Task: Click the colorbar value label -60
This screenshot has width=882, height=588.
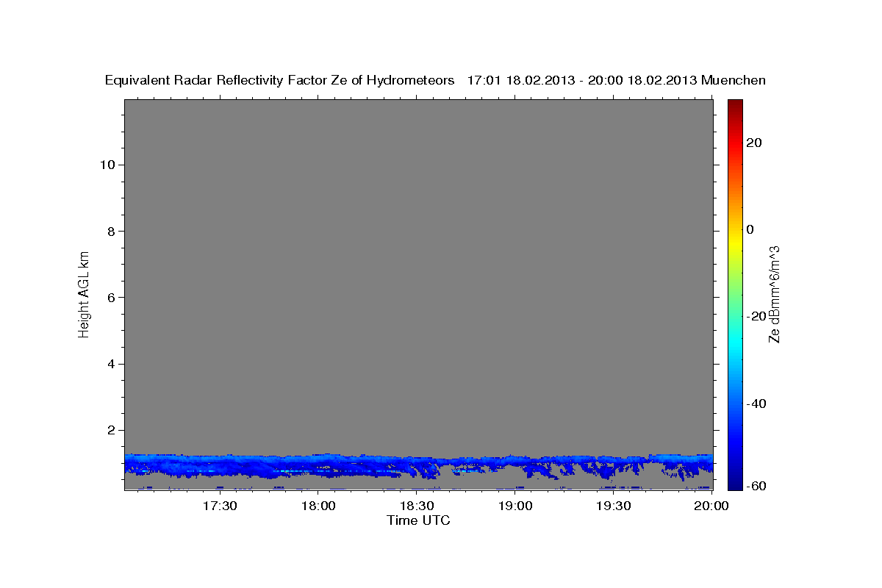Action: (x=756, y=487)
